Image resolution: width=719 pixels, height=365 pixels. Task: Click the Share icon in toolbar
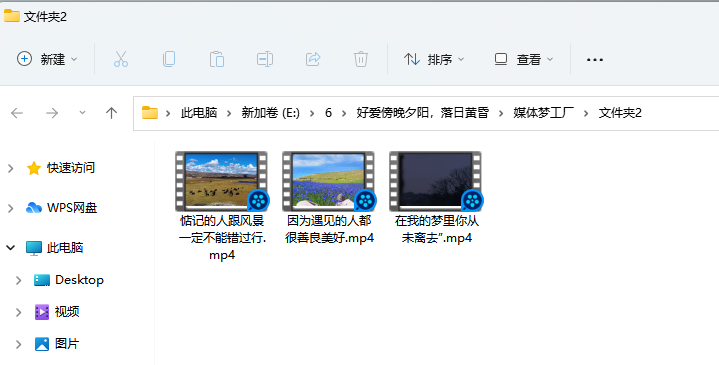(313, 59)
